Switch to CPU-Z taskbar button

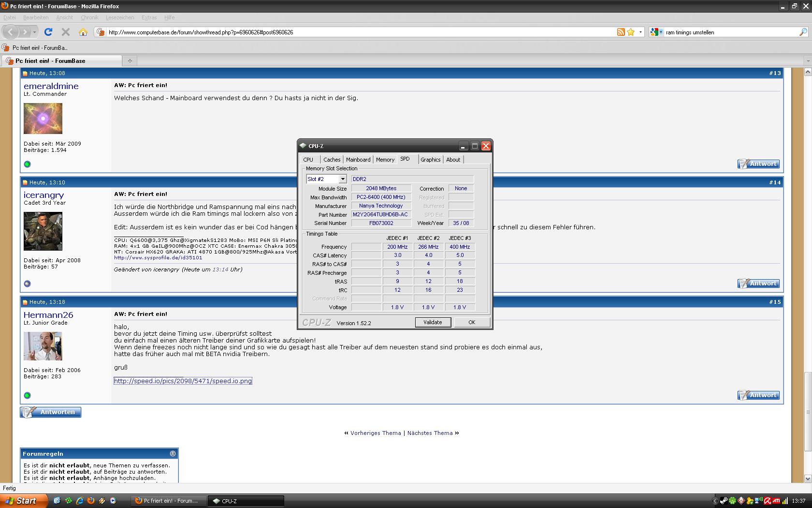coord(246,501)
